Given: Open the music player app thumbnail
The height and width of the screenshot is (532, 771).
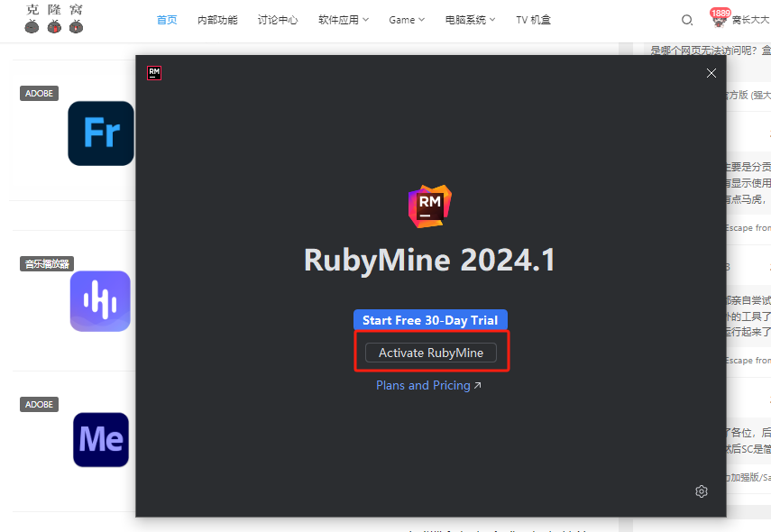Looking at the screenshot, I should pos(100,301).
